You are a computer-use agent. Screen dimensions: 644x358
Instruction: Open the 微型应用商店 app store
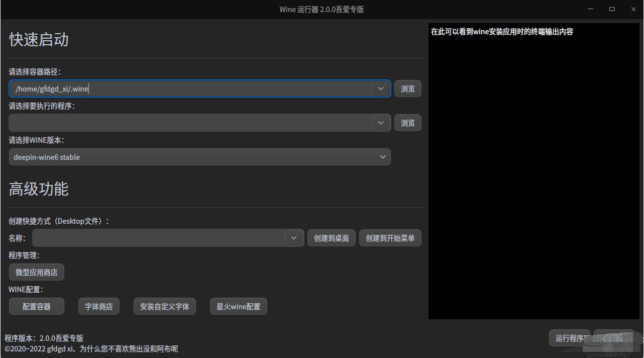point(37,272)
